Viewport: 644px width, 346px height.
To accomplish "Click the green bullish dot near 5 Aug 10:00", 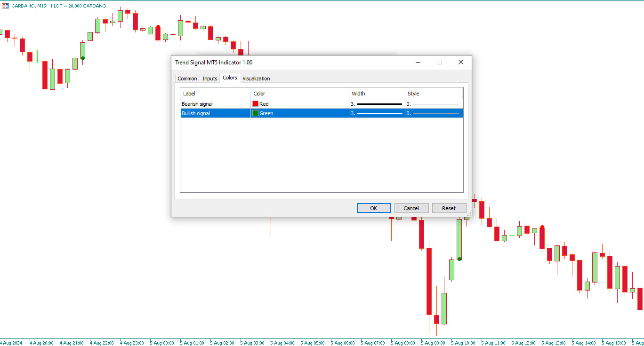I will tap(459, 259).
